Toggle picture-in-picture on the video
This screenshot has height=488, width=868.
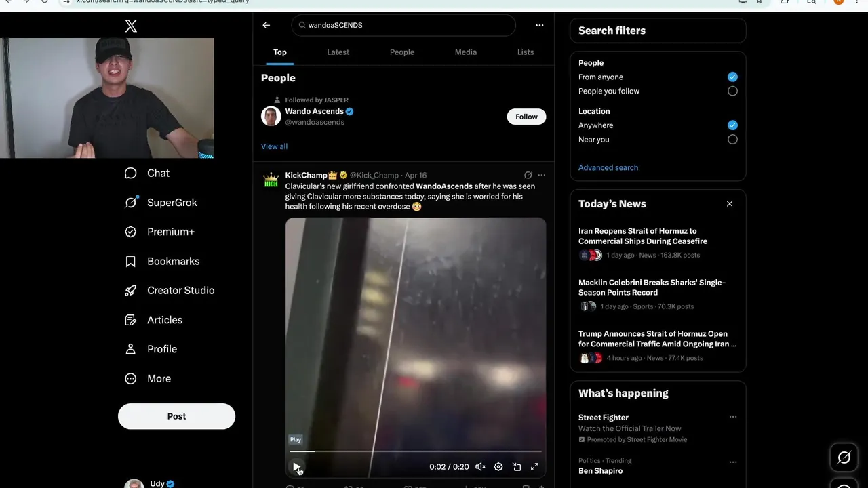[x=517, y=466]
